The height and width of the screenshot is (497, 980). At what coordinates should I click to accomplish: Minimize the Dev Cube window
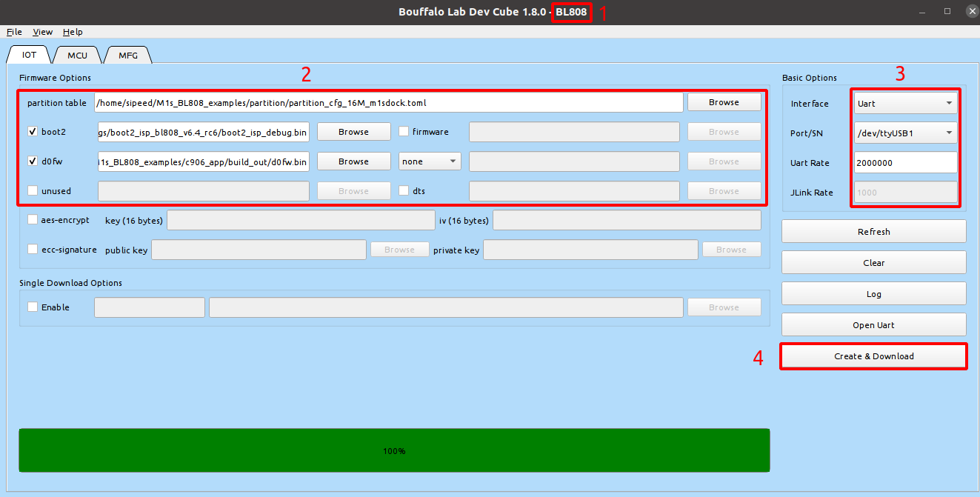922,12
